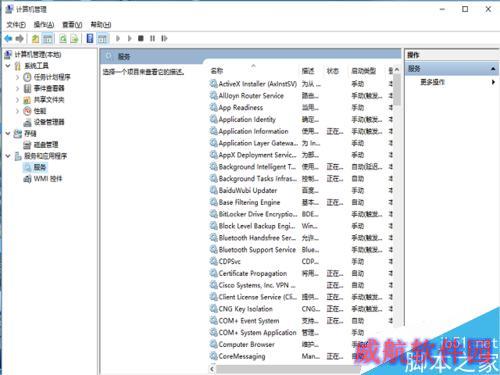
Task: Expand the 任务计划程序 node
Action: click(x=18, y=77)
